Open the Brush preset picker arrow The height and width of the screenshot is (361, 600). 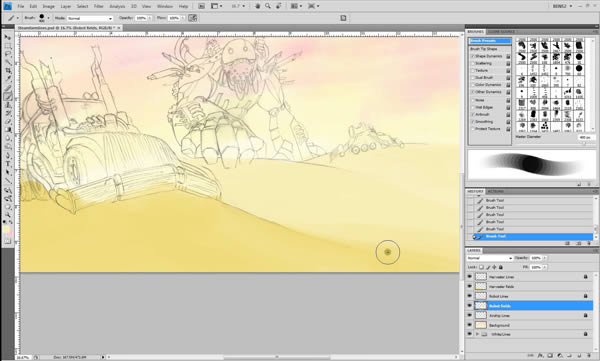tap(49, 18)
